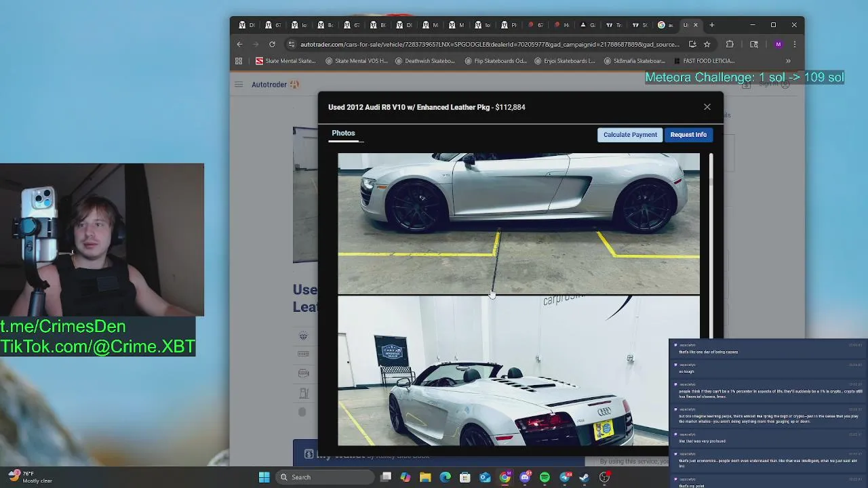The height and width of the screenshot is (488, 868).
Task: Open Outlook from the taskbar
Action: coord(485,477)
